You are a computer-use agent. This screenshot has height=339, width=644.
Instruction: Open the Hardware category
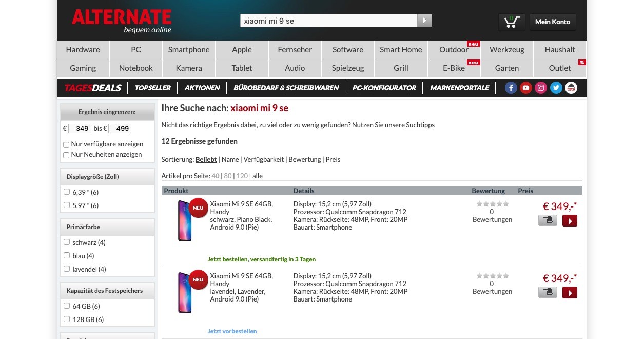point(83,50)
